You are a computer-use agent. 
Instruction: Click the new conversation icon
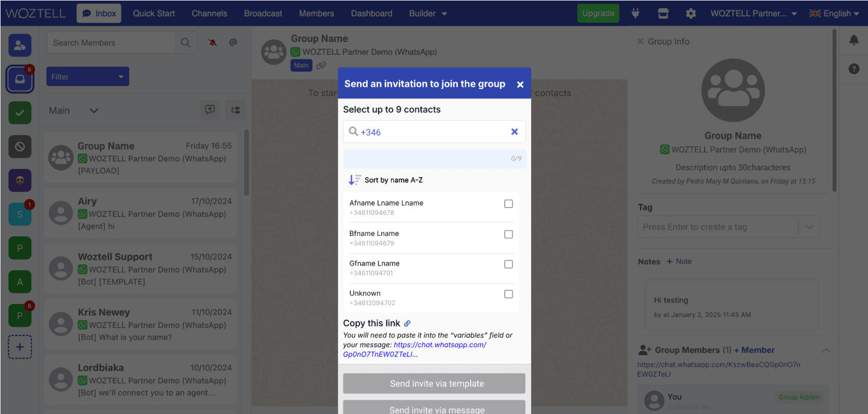209,110
